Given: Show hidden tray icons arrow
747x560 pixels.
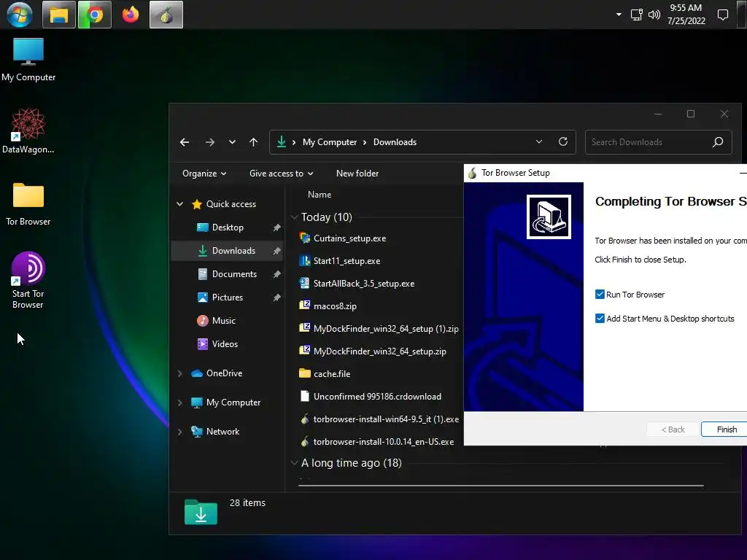Looking at the screenshot, I should tap(619, 15).
